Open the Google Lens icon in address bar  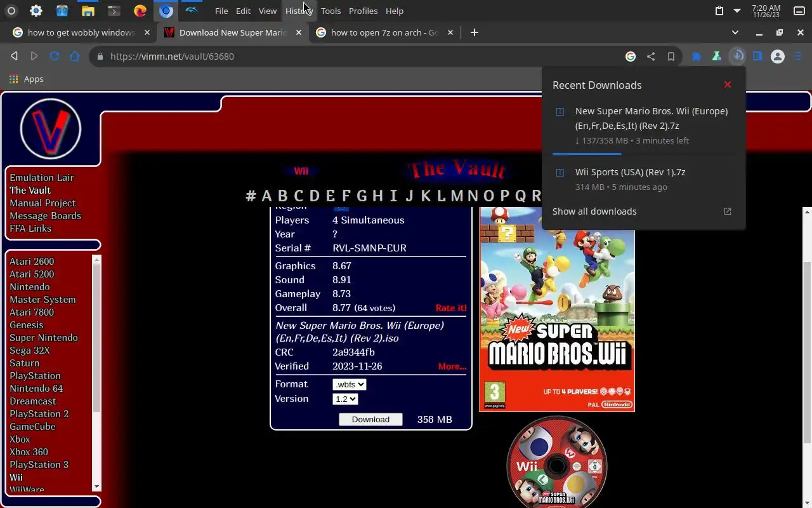tap(631, 57)
